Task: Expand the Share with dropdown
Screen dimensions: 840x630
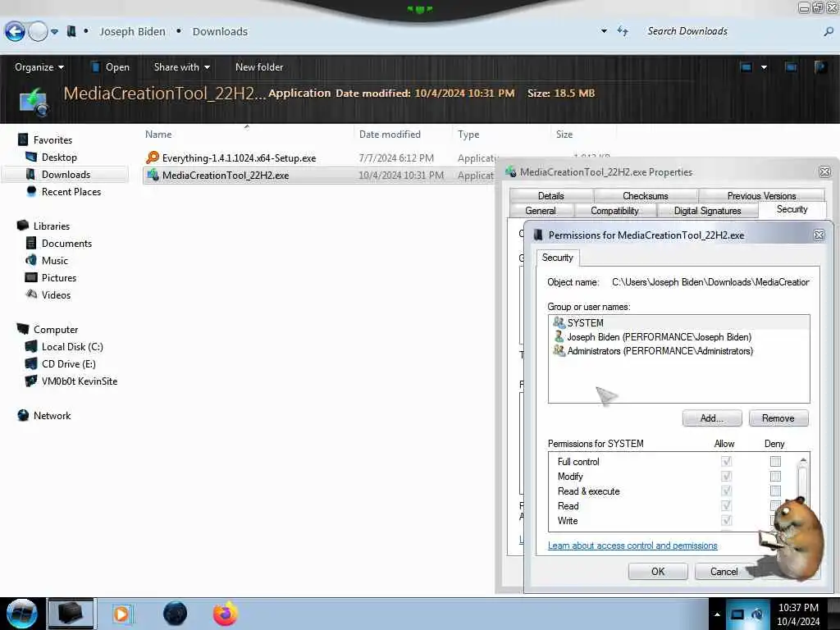Action: (181, 67)
